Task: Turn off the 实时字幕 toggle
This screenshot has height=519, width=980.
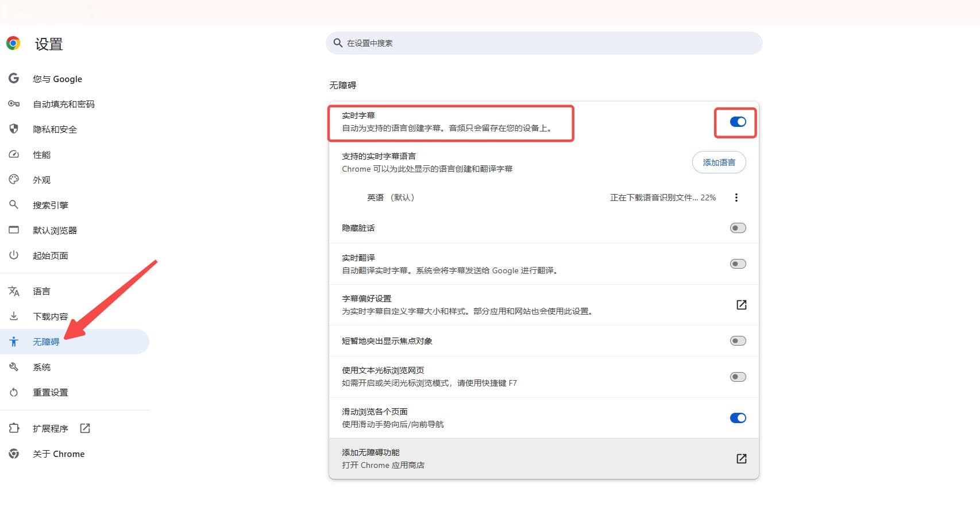Action: click(x=738, y=122)
